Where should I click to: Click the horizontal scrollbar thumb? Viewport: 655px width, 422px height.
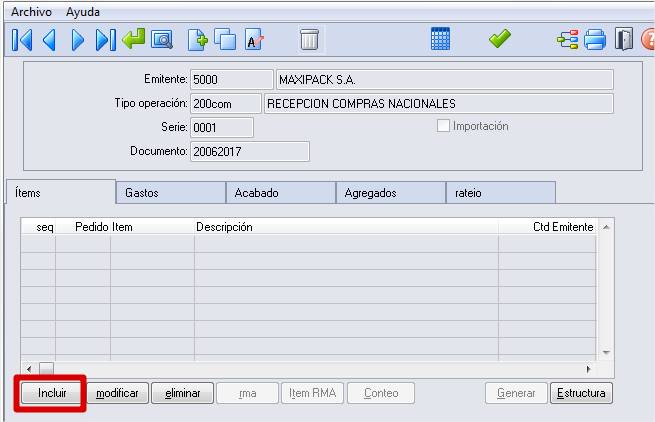tap(46, 369)
